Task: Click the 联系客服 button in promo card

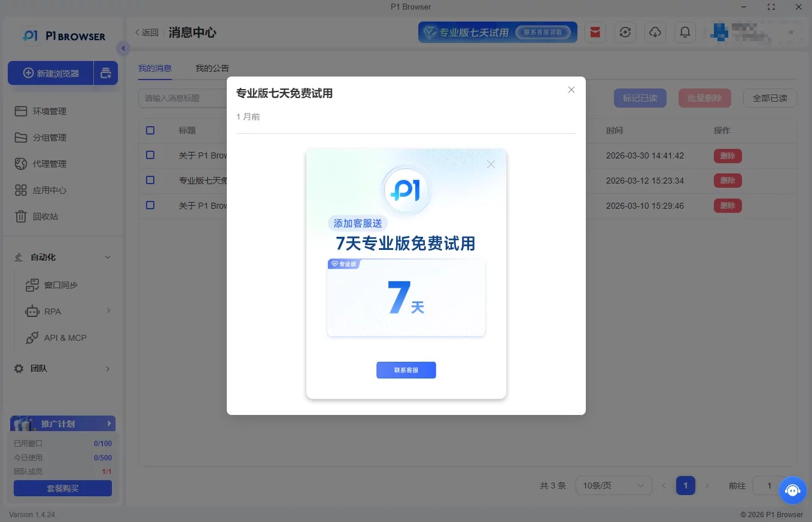Action: (406, 370)
